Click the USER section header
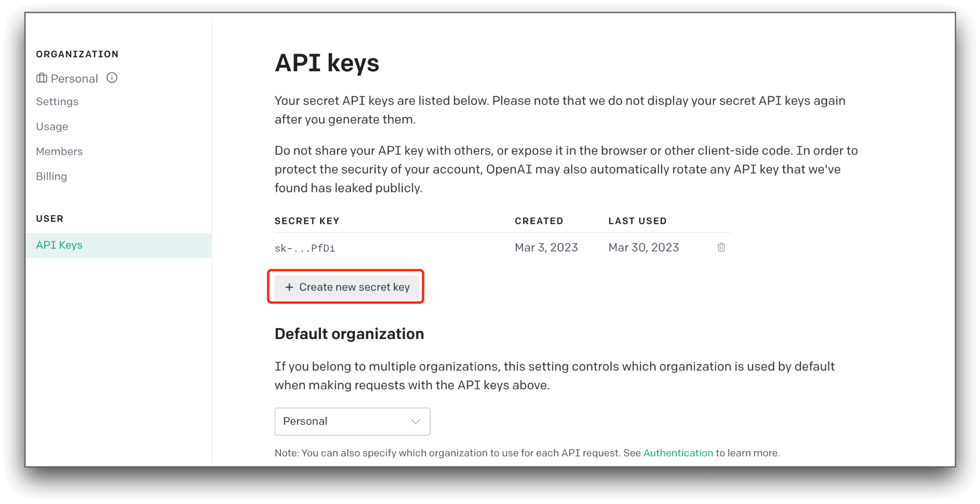The width and height of the screenshot is (980, 504). pos(49,219)
